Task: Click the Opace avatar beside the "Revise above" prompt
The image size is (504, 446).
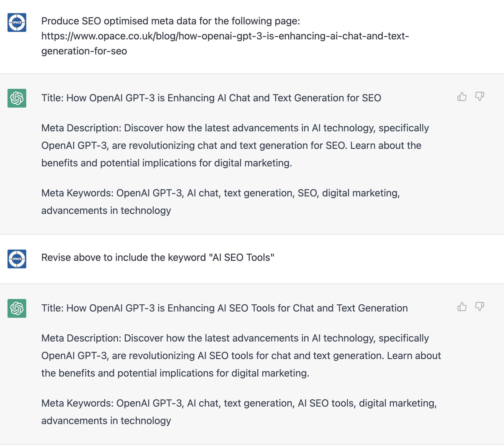Action: (17, 259)
